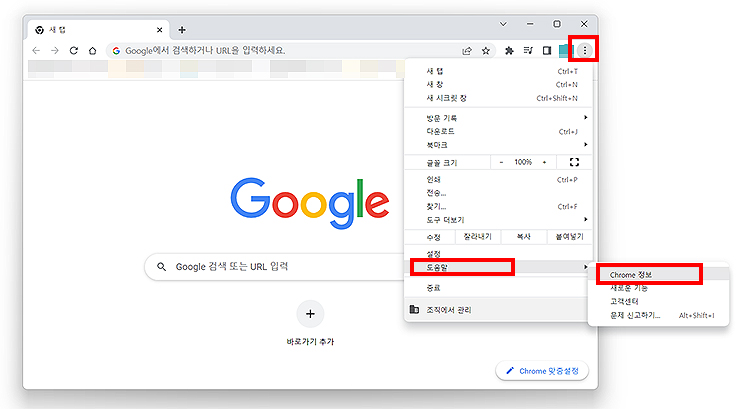Click the 100% zoom level value
The width and height of the screenshot is (740, 409).
coord(523,162)
